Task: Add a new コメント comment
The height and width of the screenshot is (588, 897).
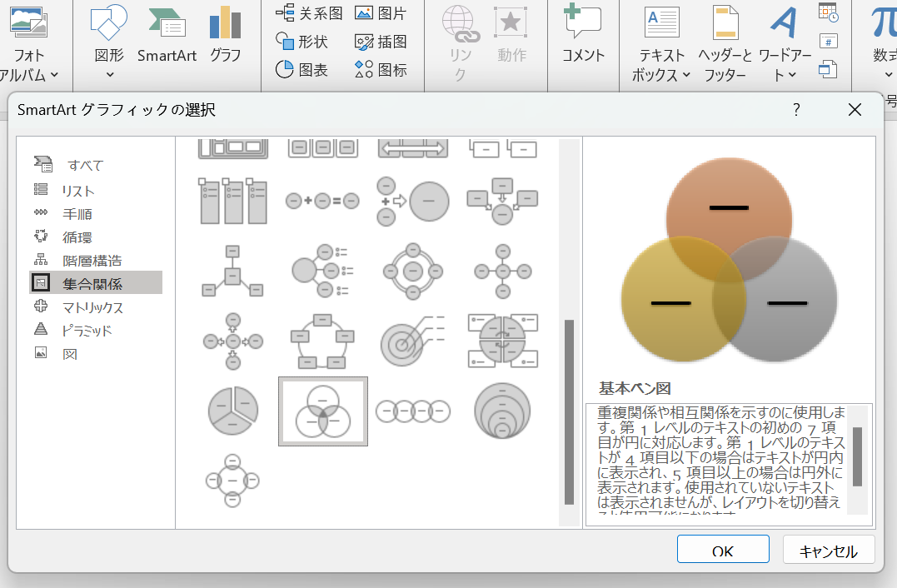Action: 583,33
